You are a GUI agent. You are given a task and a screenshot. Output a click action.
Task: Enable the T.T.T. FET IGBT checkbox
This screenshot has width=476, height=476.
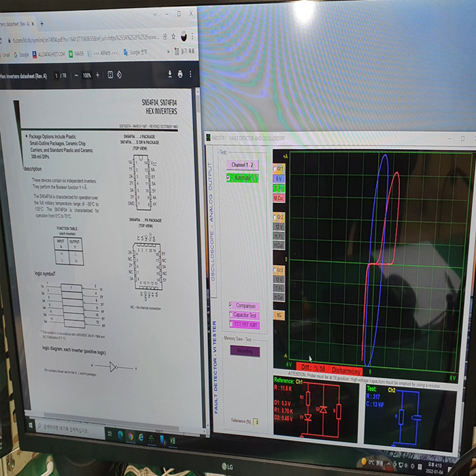point(231,324)
